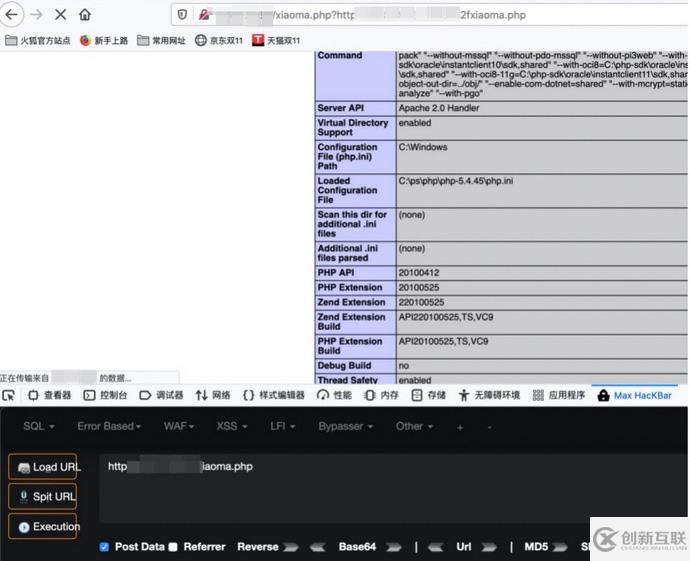Open the 火狐官方站点 bookmark folder
690x561 pixels.
38,40
